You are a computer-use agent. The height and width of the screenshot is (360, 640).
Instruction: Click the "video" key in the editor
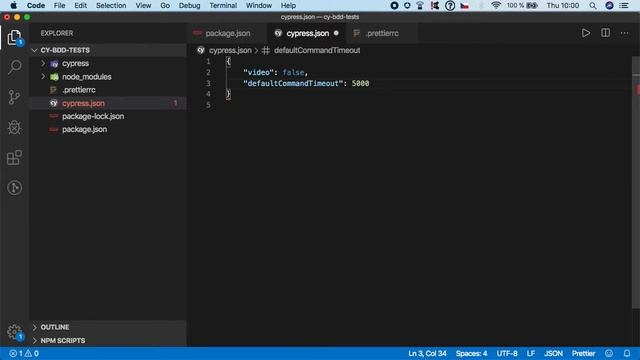click(x=258, y=72)
